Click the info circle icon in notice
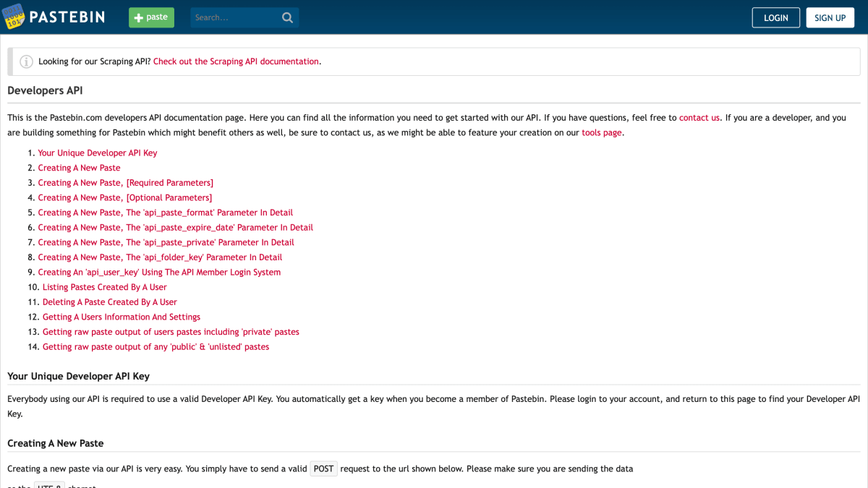Screen dimensions: 868x488 pyautogui.click(x=26, y=61)
